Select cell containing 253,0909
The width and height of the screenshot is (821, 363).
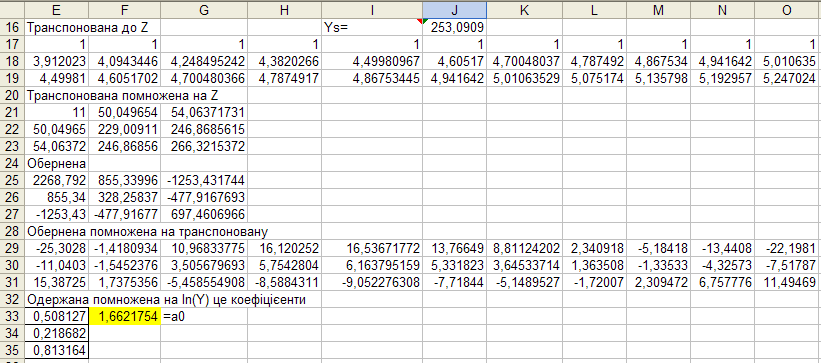[x=454, y=27]
